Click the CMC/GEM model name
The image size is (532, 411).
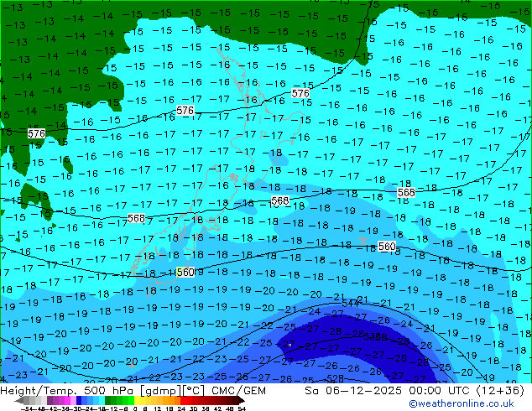(x=238, y=391)
